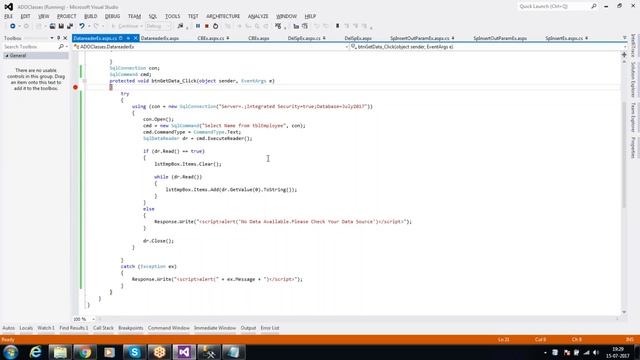Open the SQL menu
The width and height of the screenshot is (640, 360).
(153, 16)
